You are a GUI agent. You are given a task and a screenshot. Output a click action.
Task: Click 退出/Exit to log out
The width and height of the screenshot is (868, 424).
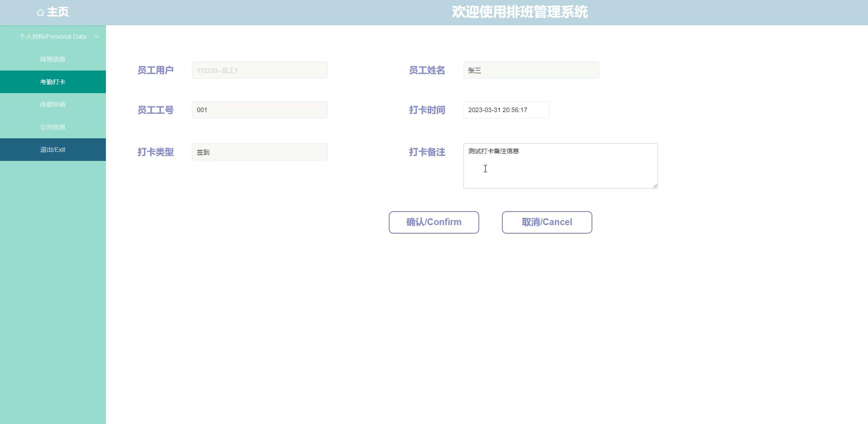53,150
